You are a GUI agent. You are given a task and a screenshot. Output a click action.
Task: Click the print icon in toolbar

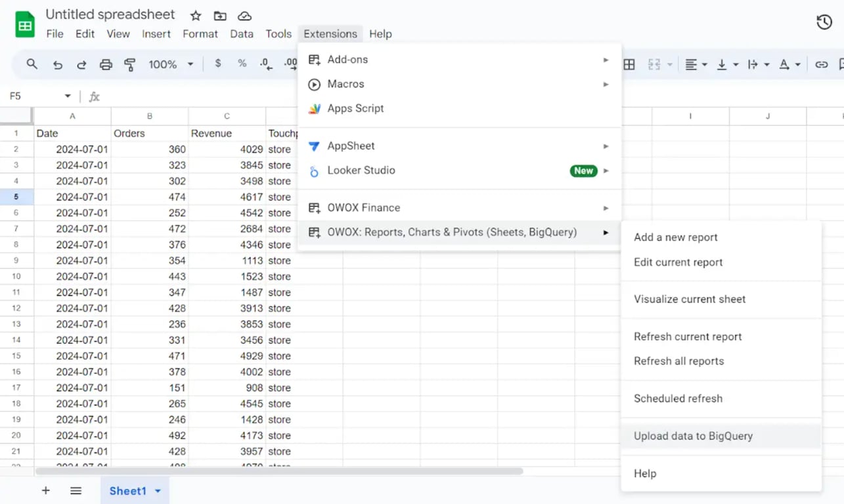click(x=106, y=64)
